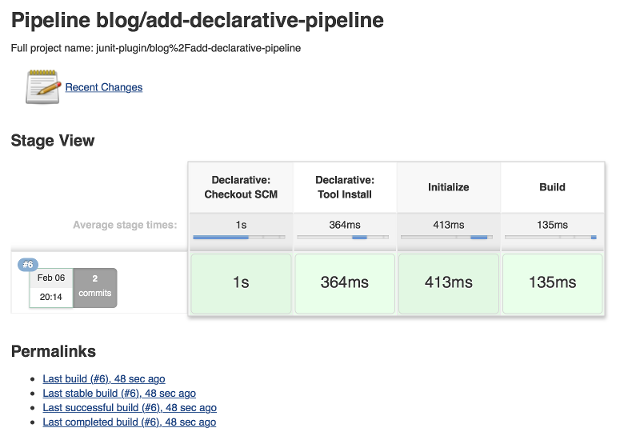Click the Feb 06 build date
This screenshot has height=440, width=640.
point(51,277)
